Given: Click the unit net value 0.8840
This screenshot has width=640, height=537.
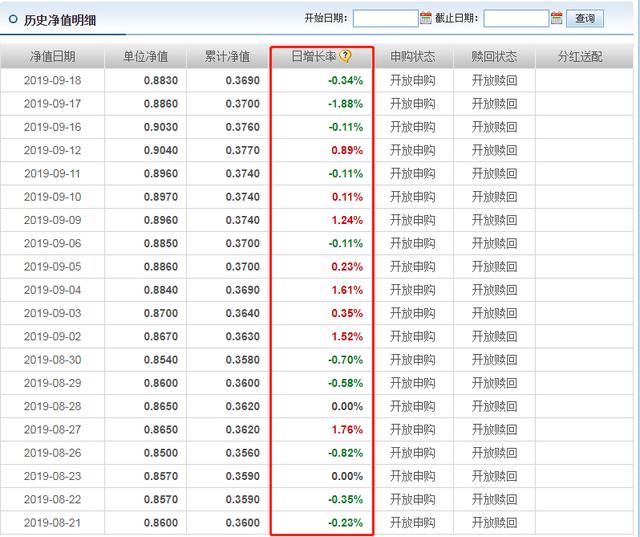Looking at the screenshot, I should pos(161,290).
